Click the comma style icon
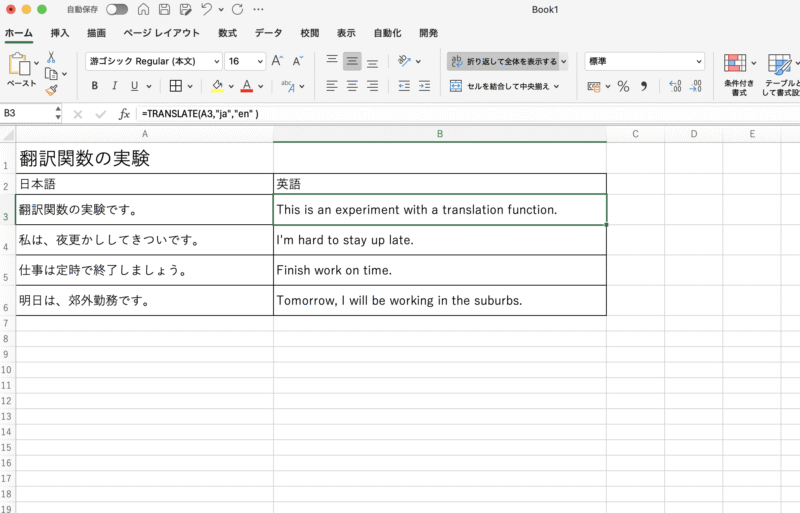800x513 pixels. tap(644, 86)
